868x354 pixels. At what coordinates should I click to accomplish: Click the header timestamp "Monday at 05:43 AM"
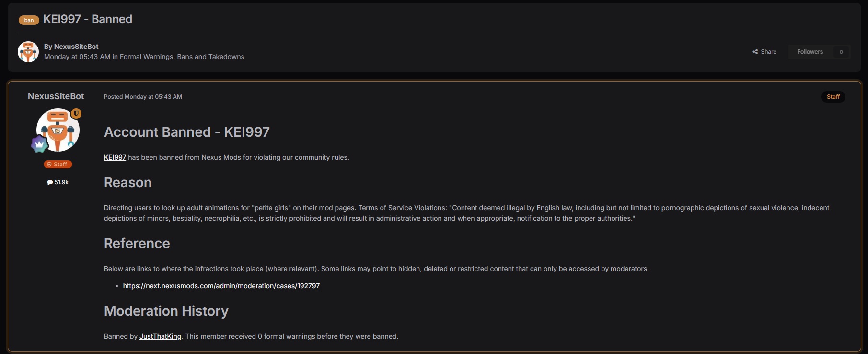point(77,57)
